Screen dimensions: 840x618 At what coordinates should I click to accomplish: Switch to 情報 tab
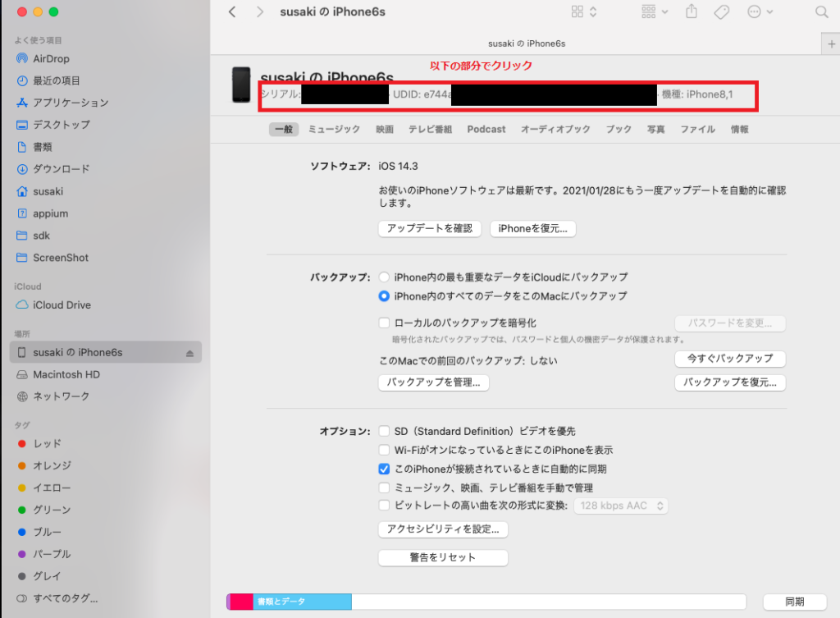point(740,129)
